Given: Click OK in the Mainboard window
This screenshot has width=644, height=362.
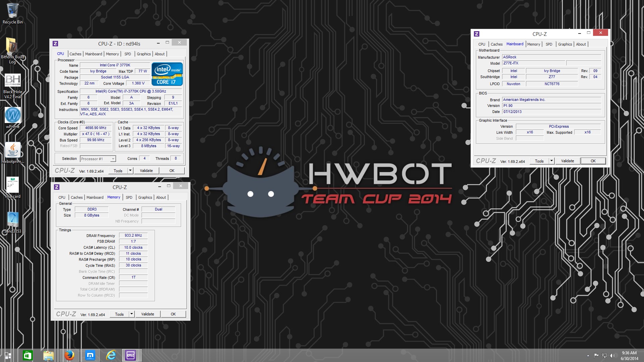Looking at the screenshot, I should [593, 161].
